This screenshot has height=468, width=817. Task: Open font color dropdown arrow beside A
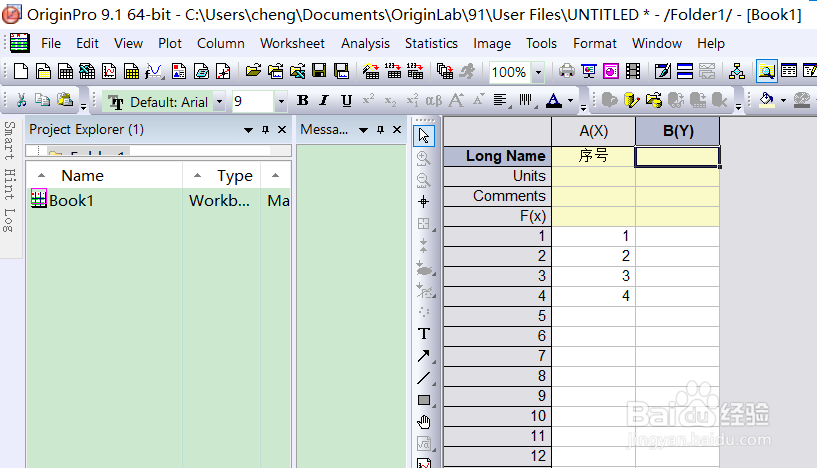[571, 101]
